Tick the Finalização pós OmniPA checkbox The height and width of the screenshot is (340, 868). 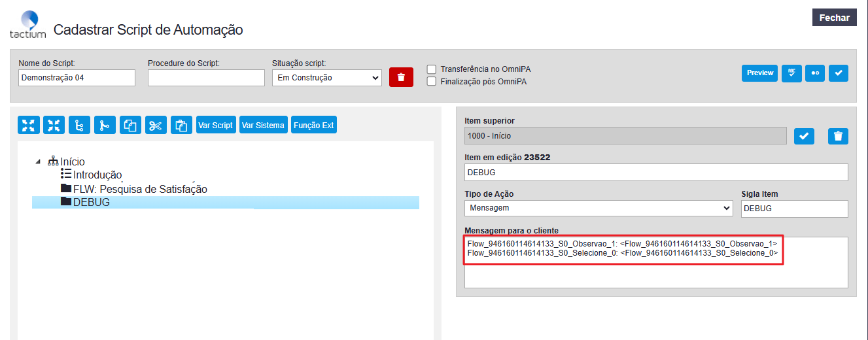pyautogui.click(x=432, y=82)
